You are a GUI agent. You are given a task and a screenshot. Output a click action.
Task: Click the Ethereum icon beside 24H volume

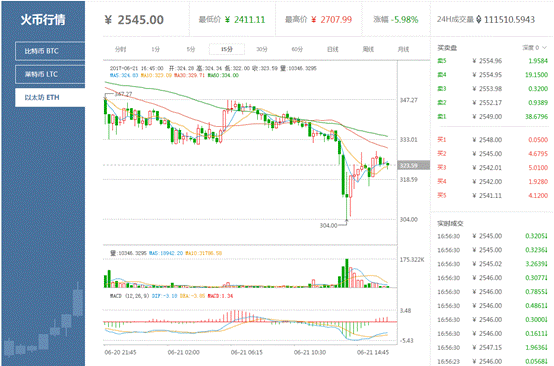click(479, 19)
